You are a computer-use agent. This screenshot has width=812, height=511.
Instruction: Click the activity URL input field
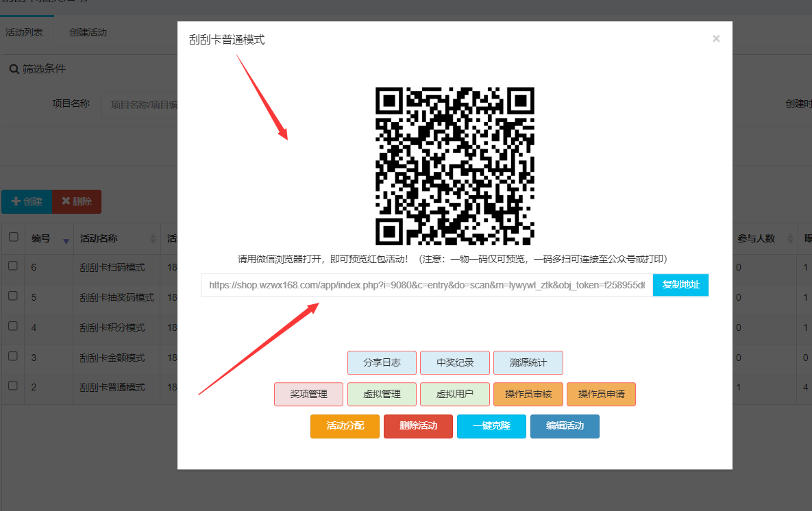(427, 285)
